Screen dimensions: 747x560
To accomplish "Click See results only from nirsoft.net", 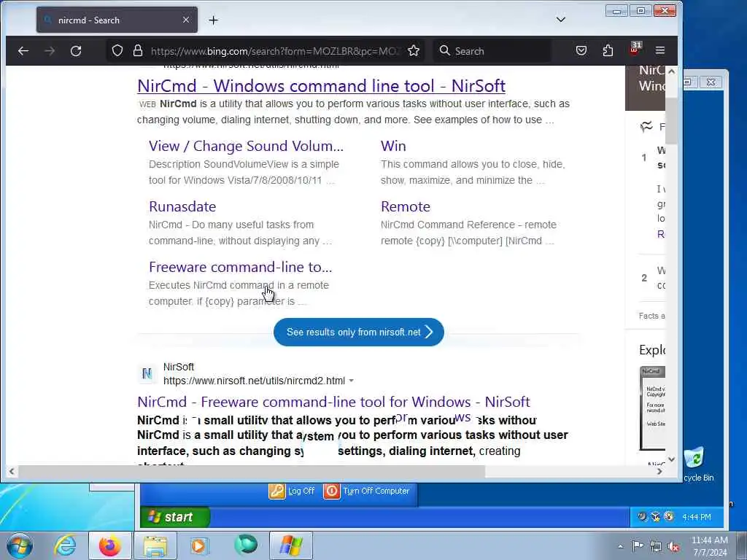I will (359, 332).
